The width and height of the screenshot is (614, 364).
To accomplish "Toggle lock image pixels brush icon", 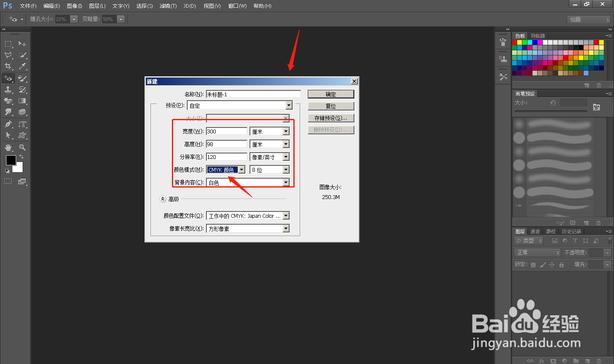I will 542,265.
